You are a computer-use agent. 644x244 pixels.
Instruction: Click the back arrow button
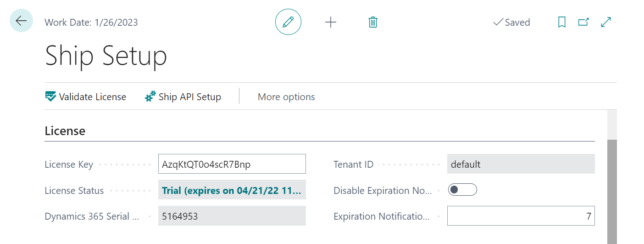21,21
